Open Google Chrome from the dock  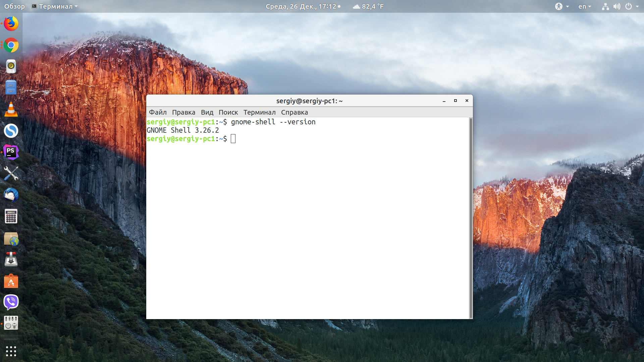pyautogui.click(x=11, y=45)
